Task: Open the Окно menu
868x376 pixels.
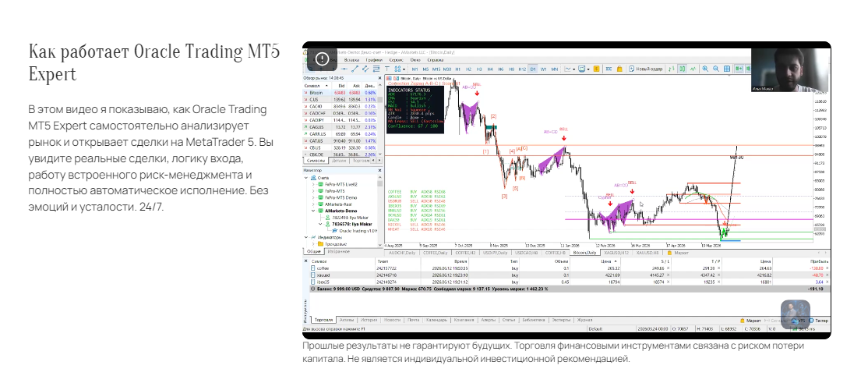Action: [x=415, y=60]
